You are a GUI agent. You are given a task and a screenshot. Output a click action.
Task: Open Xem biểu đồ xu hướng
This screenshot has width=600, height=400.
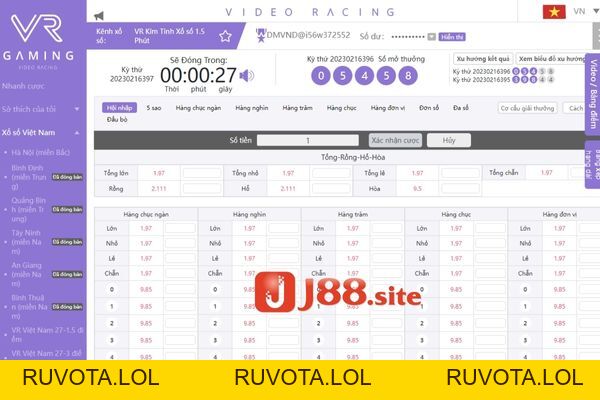552,59
